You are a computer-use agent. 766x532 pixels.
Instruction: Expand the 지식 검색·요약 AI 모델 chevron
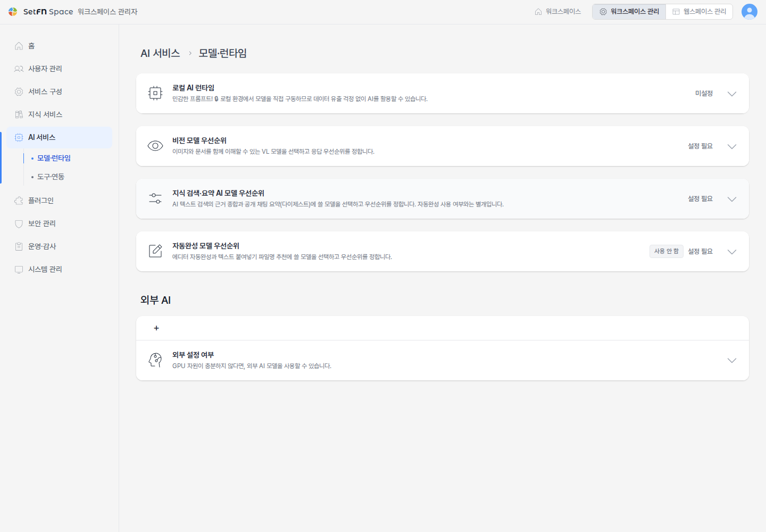point(732,199)
